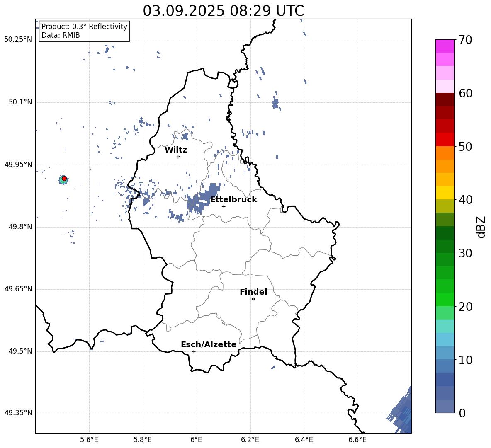Click the large radar echo west of Ettelbruck
The width and height of the screenshot is (491, 448).
pos(202,199)
